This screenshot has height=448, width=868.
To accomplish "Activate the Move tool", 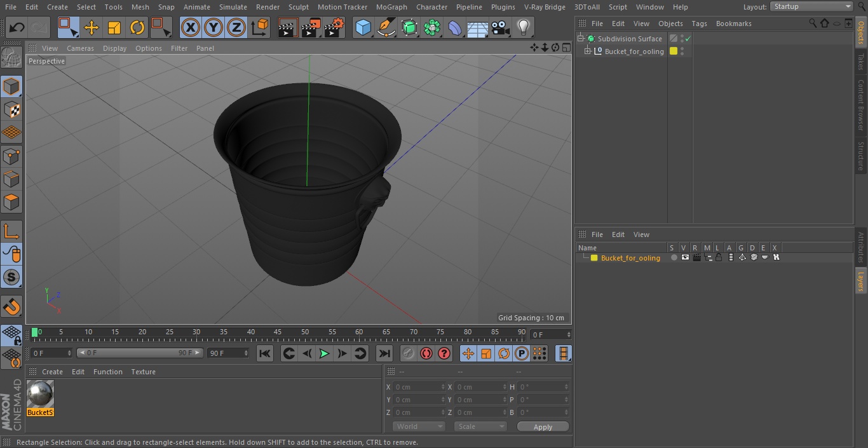I will coord(92,28).
